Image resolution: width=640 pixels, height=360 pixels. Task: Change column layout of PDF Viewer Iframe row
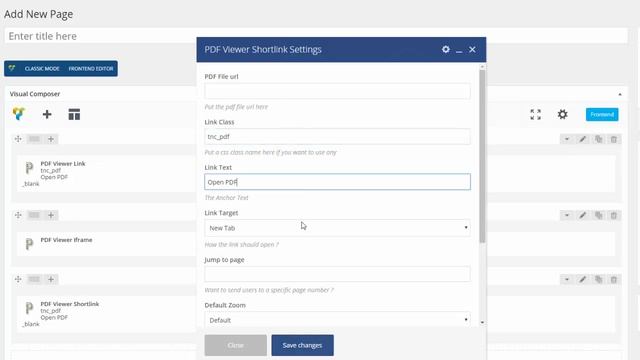pos(34,215)
